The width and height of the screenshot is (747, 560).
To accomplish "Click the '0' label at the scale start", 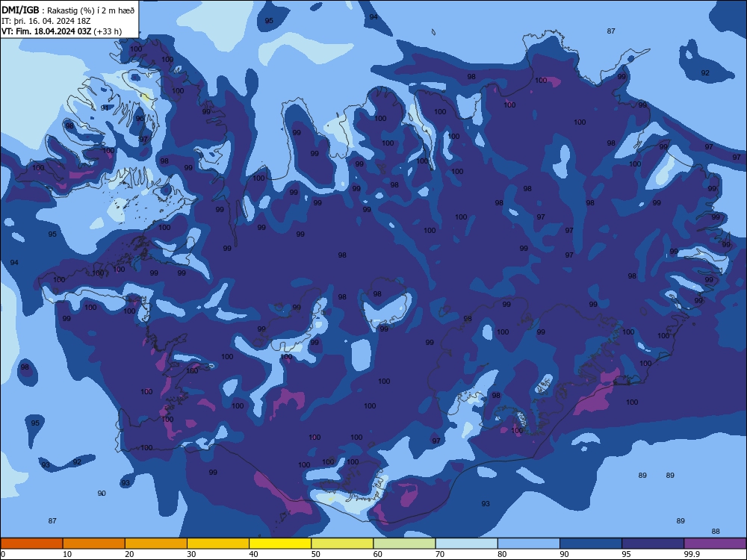I will click(3, 554).
